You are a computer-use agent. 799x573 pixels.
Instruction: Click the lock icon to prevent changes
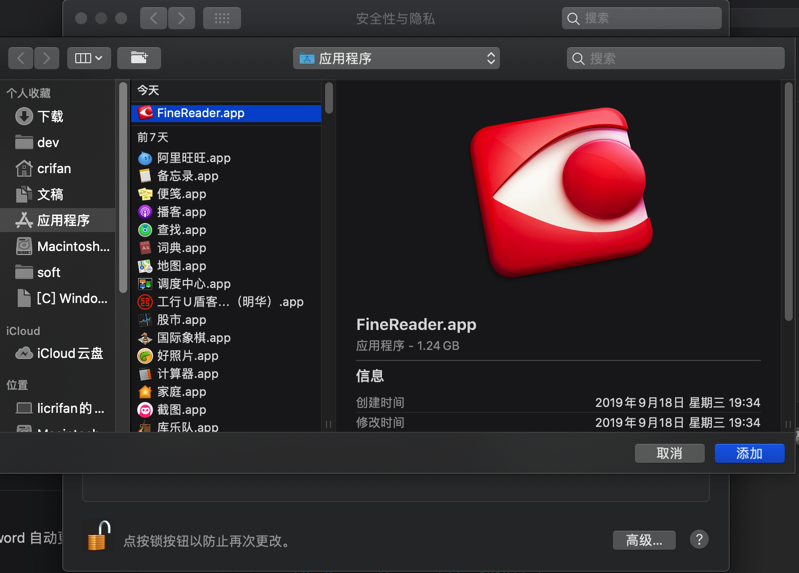pyautogui.click(x=98, y=536)
